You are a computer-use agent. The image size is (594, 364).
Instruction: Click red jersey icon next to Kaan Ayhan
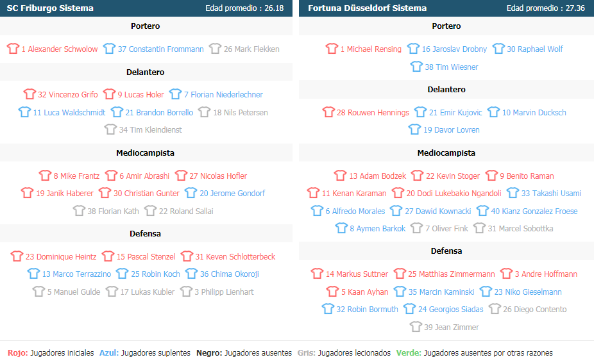click(x=333, y=292)
